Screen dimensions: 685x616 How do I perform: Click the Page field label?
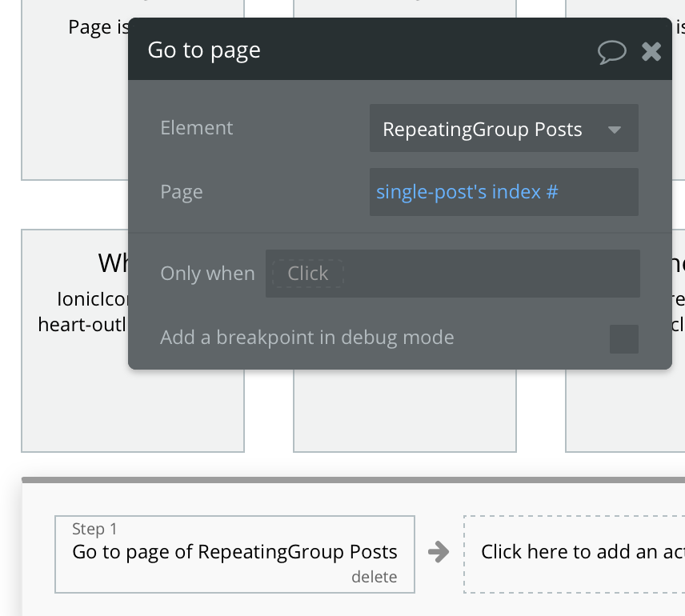click(182, 193)
